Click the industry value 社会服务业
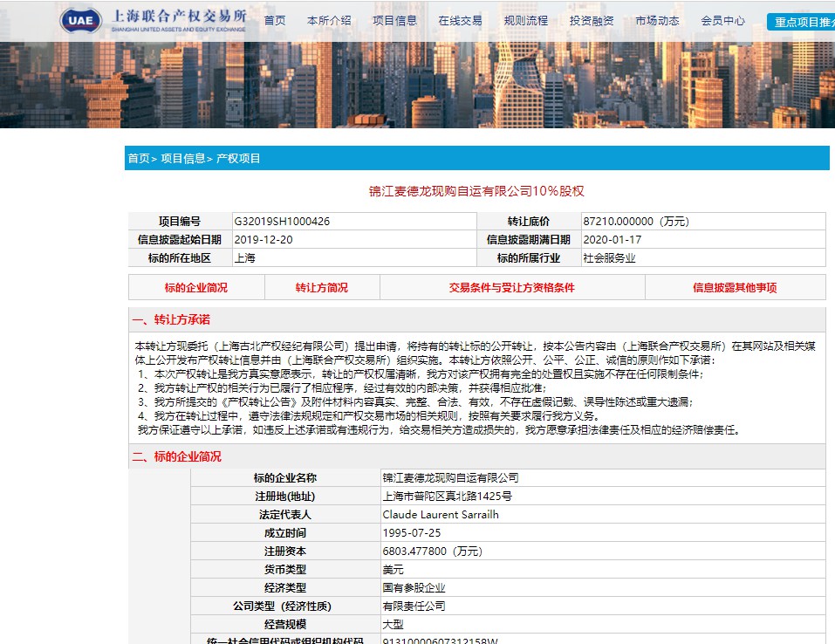Screen dimensions: 835x644 [x=609, y=257]
